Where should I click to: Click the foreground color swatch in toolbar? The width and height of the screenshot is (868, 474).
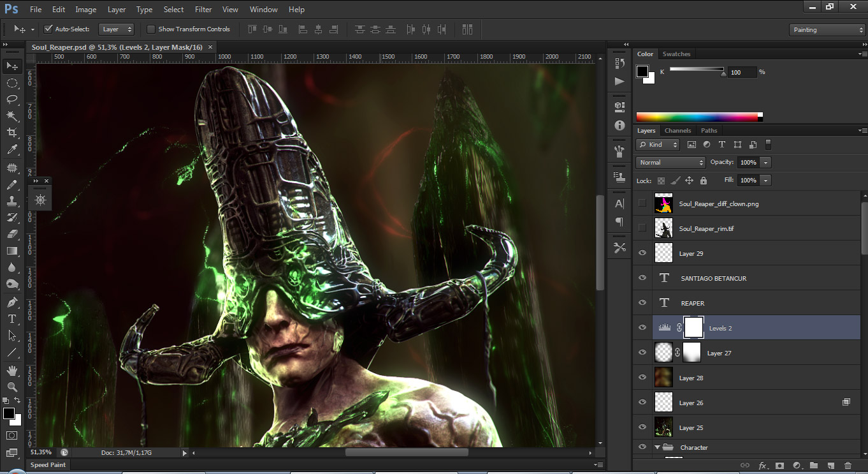[x=9, y=414]
